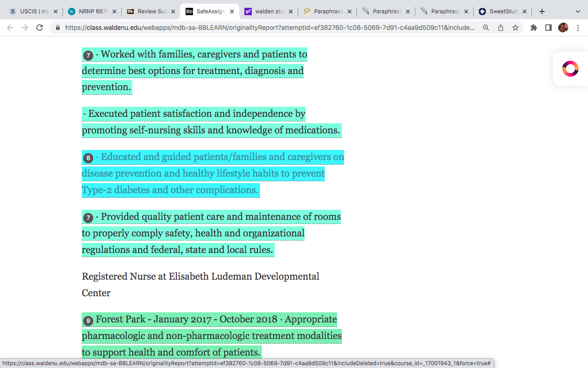Open the floating colorful ring widget
The width and height of the screenshot is (588, 368).
coord(570,69)
